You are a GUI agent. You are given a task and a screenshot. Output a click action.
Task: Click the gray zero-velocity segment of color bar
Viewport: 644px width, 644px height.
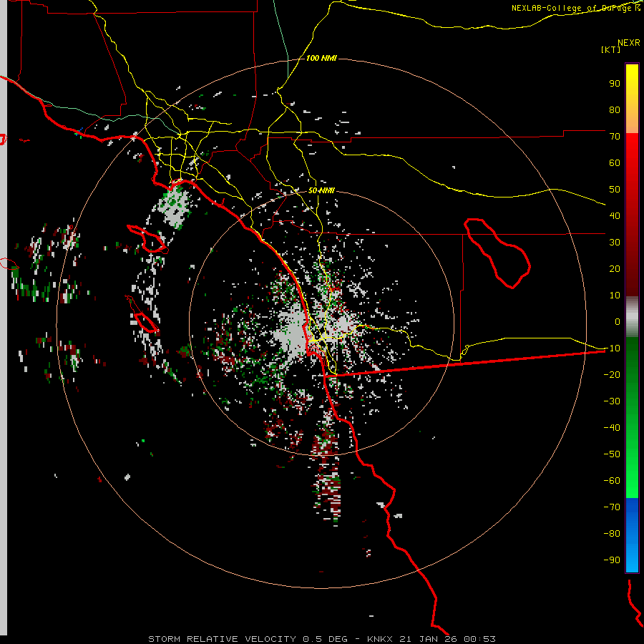pos(632,317)
